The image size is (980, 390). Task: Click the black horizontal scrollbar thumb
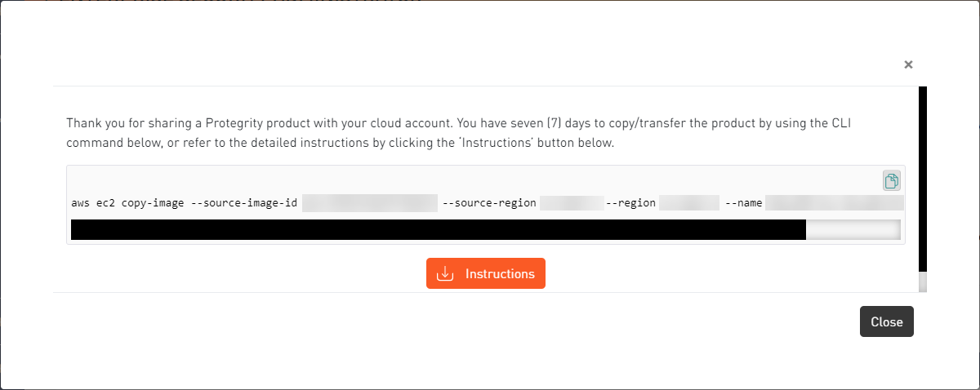pos(438,229)
